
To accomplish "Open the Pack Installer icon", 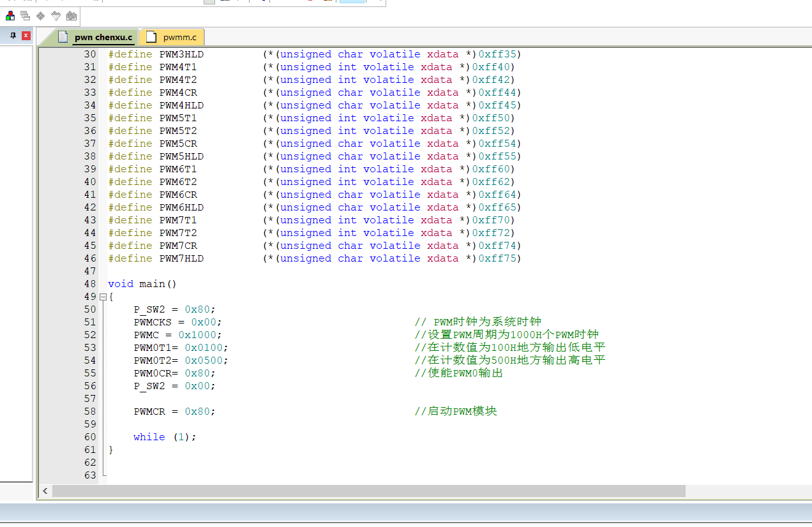I will tap(71, 15).
